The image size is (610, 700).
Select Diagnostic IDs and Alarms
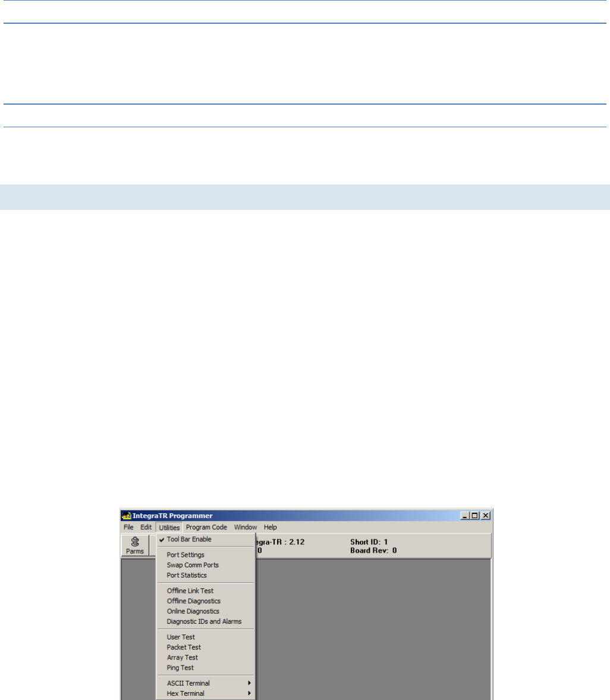(206, 621)
